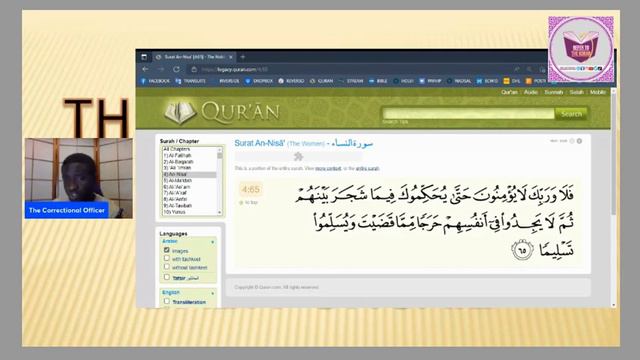
Task: Collapse the English languages section arrow
Action: click(x=213, y=293)
